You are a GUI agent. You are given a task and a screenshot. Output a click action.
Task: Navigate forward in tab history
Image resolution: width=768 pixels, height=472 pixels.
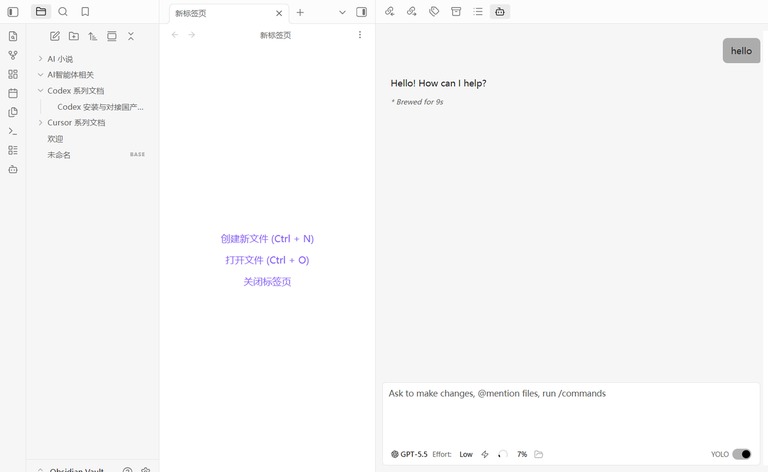tap(192, 35)
